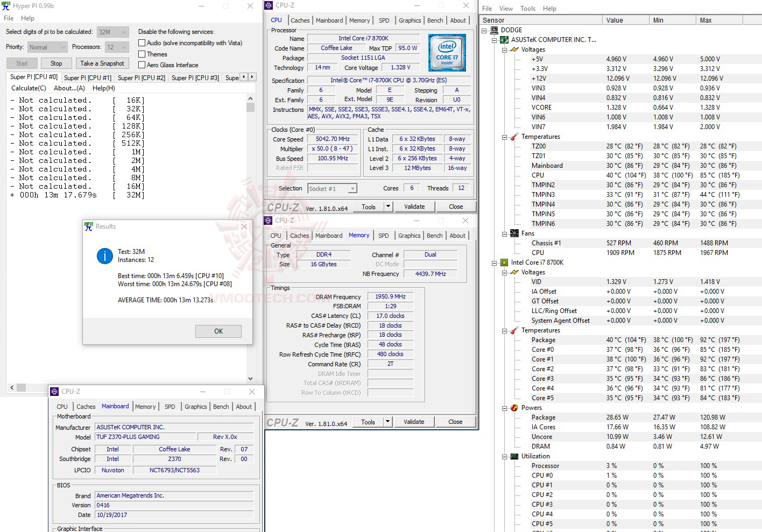Click the Max column header
The image size is (762, 532).
tap(719, 20)
